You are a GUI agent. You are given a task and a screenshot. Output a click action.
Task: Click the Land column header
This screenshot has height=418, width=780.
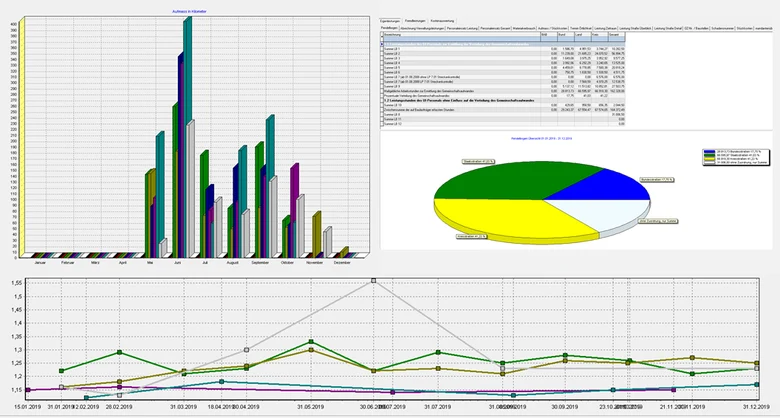coord(583,34)
